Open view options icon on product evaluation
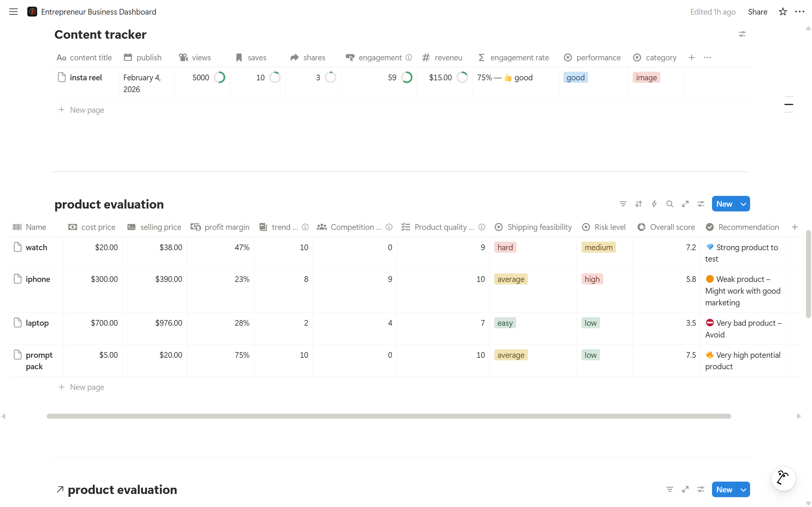 (701, 203)
